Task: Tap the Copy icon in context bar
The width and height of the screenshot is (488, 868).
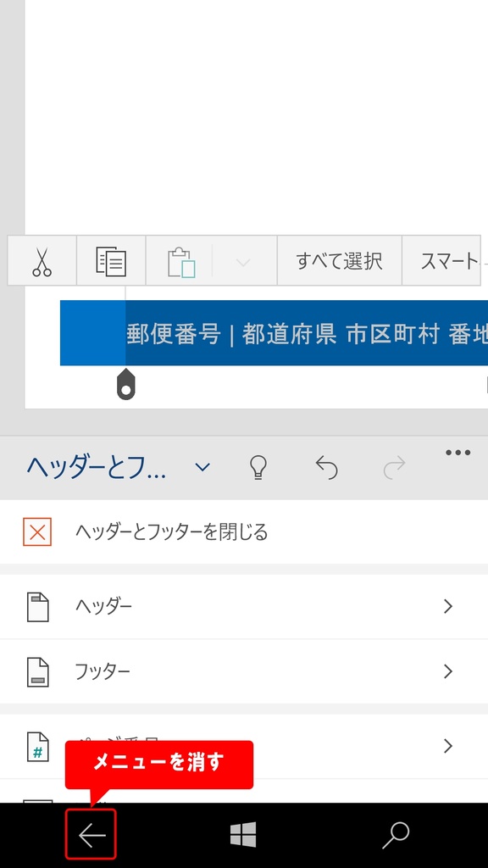Action: 111,261
